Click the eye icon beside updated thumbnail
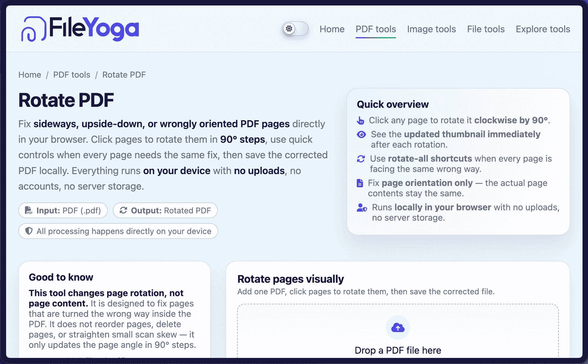 point(361,134)
